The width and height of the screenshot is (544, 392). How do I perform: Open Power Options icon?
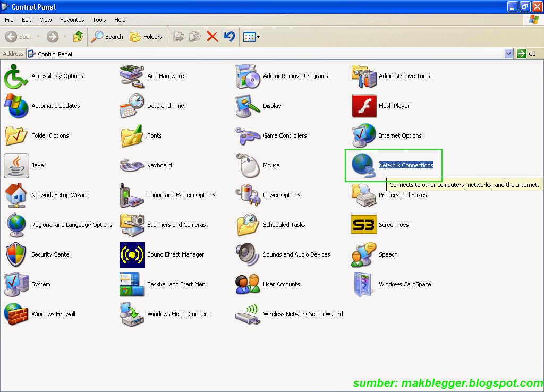coord(248,195)
